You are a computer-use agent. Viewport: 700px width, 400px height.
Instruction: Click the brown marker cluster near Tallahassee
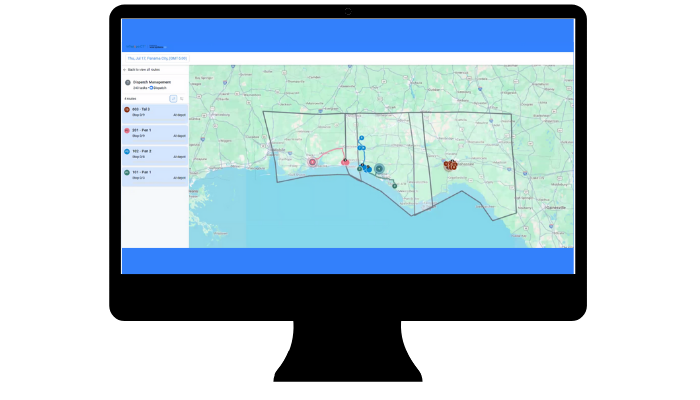[x=450, y=165]
